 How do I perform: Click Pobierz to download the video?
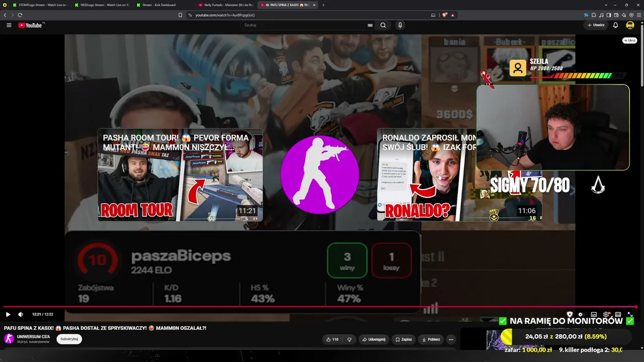(x=431, y=339)
